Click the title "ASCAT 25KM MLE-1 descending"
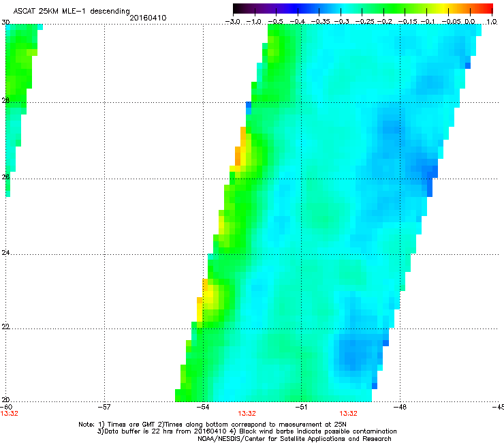The width and height of the screenshot is (504, 443). pos(72,12)
